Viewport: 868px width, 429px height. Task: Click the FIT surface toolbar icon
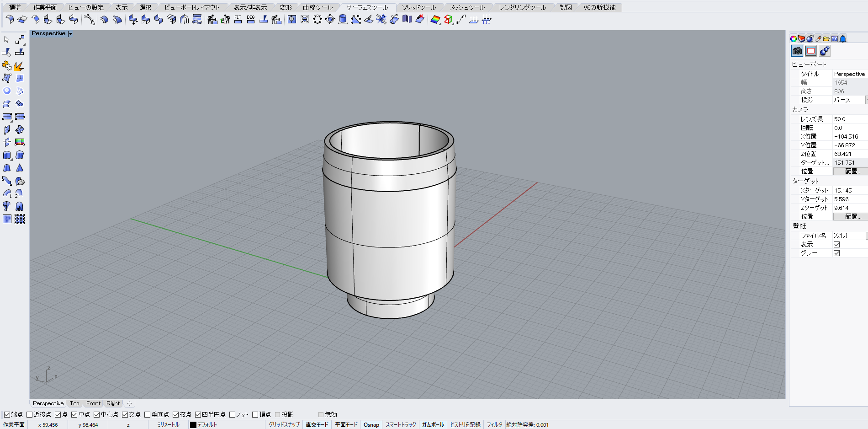[x=238, y=19]
